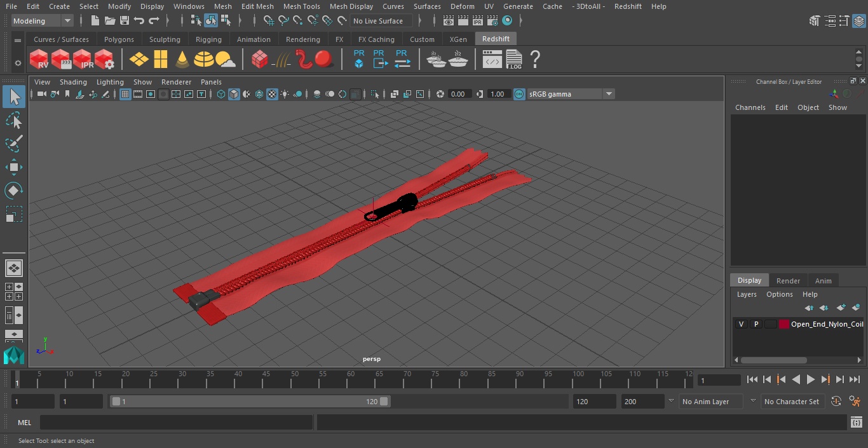Select the Open_End_Nylon_Coil layer name
Image resolution: width=868 pixels, height=448 pixels.
click(x=827, y=324)
